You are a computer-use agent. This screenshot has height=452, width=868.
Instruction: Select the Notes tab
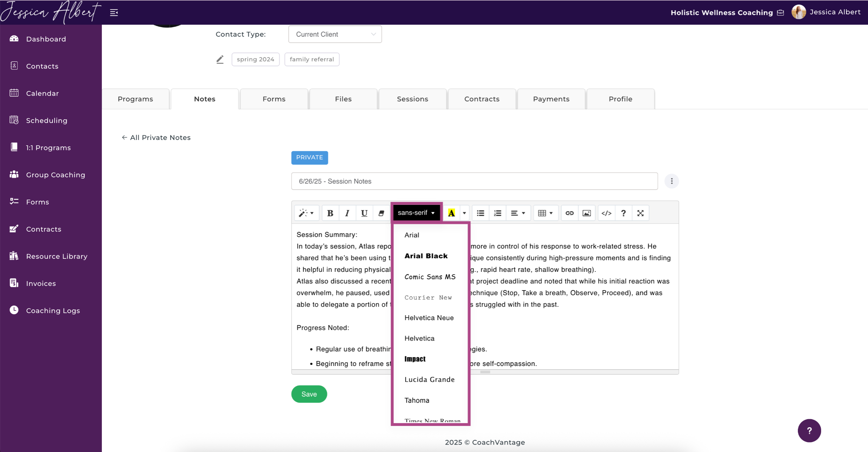[x=205, y=99]
